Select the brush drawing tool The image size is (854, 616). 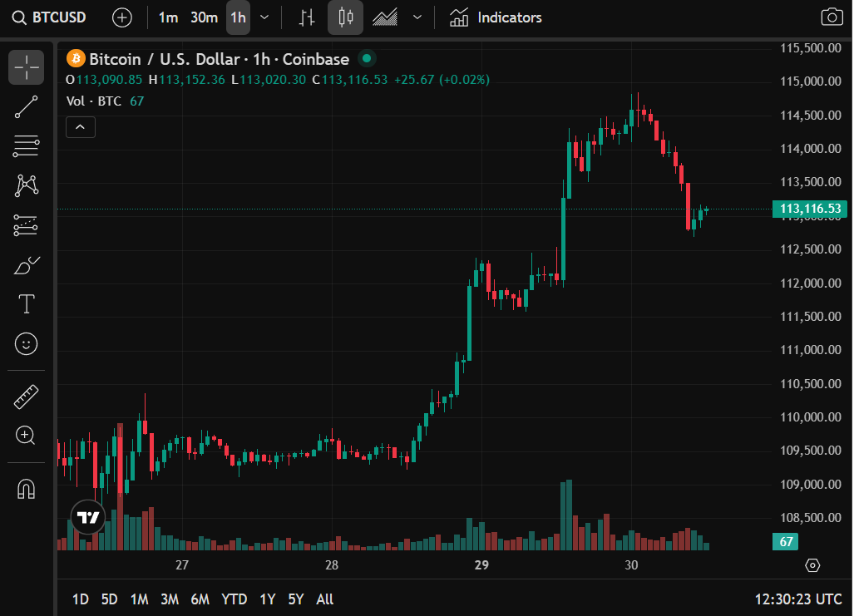point(26,265)
